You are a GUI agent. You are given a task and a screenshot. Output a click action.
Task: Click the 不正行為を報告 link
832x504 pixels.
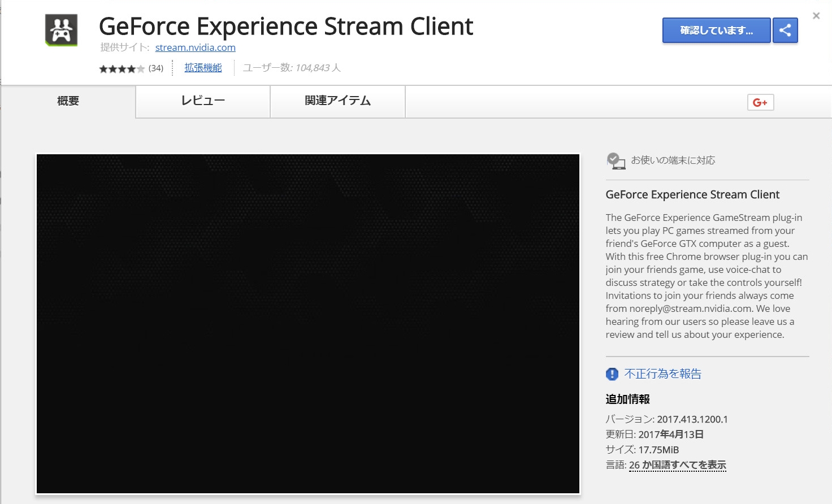662,374
